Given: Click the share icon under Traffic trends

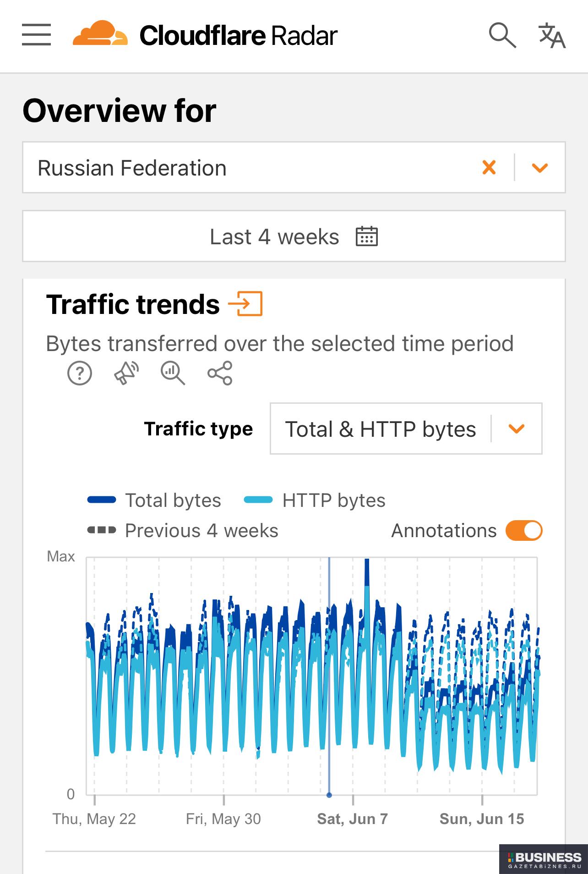Looking at the screenshot, I should [220, 373].
